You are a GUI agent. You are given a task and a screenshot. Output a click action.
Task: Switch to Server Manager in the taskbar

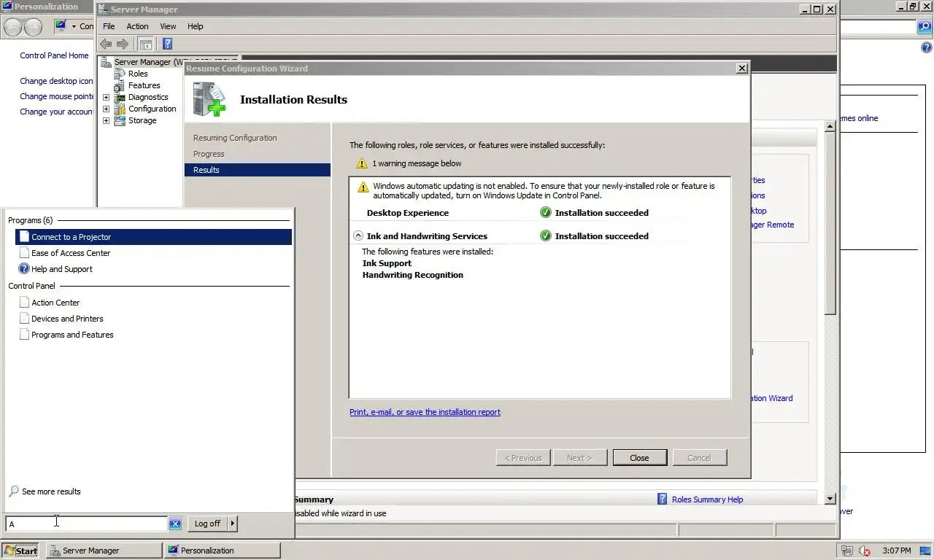click(104, 551)
